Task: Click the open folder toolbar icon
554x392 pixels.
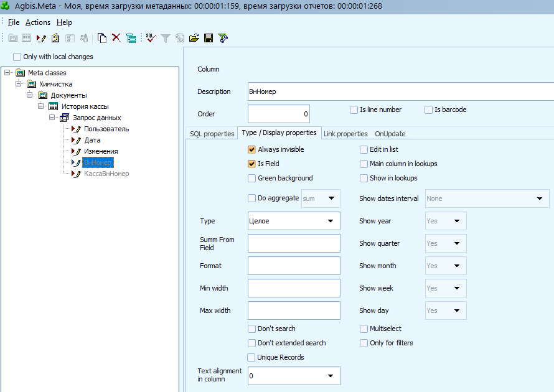Action: [194, 38]
